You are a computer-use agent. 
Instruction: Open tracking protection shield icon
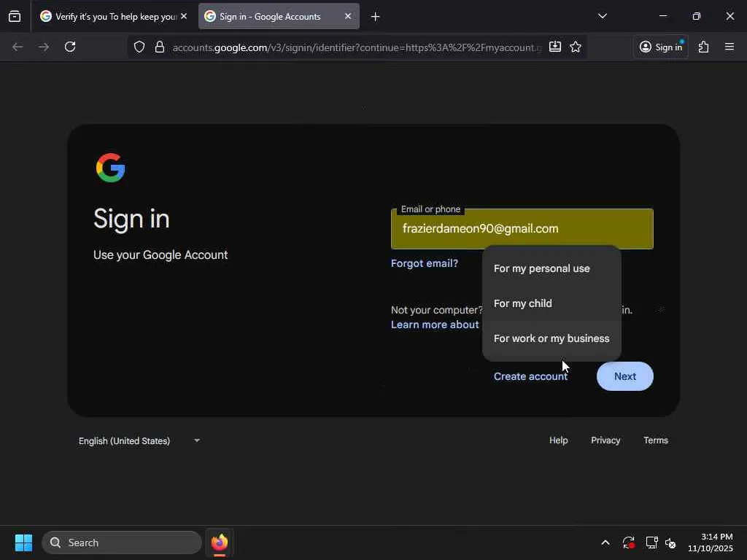tap(139, 47)
